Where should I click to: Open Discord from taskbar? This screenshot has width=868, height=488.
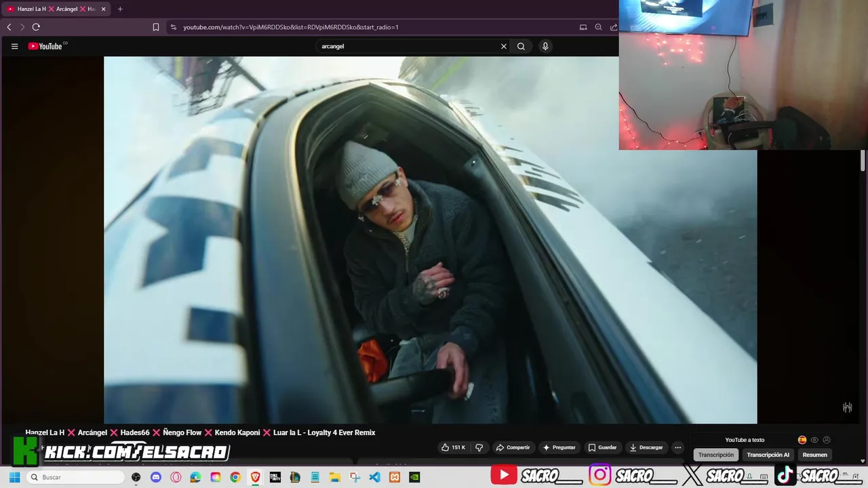(x=156, y=477)
